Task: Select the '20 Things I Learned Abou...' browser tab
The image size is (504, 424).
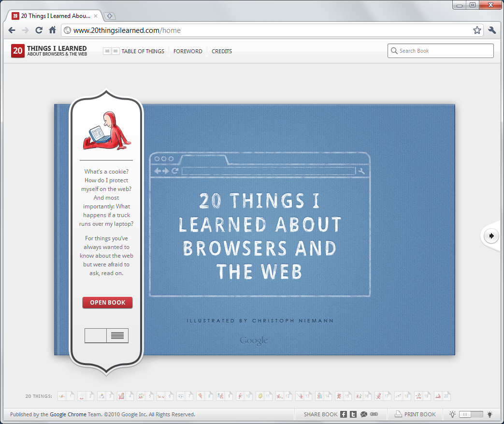Action: (x=55, y=16)
